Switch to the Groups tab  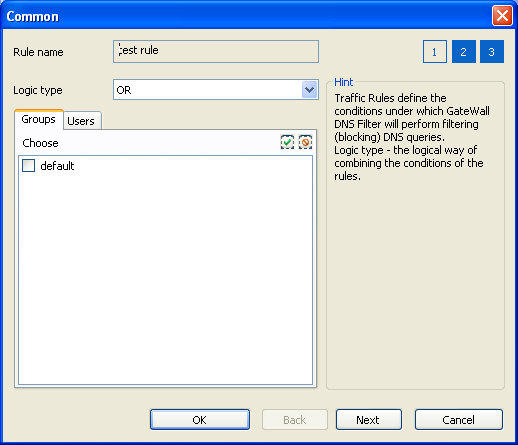(39, 119)
